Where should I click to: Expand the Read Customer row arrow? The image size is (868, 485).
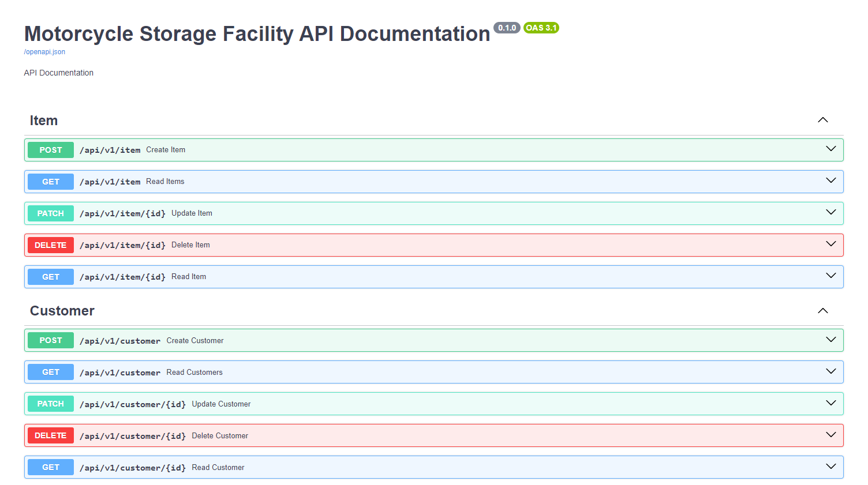(831, 467)
